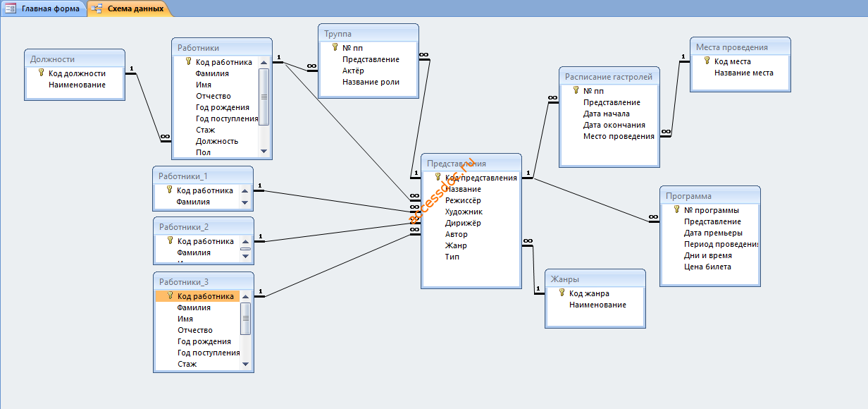Click the key icon beside Код представления
This screenshot has width=868, height=409.
point(438,177)
